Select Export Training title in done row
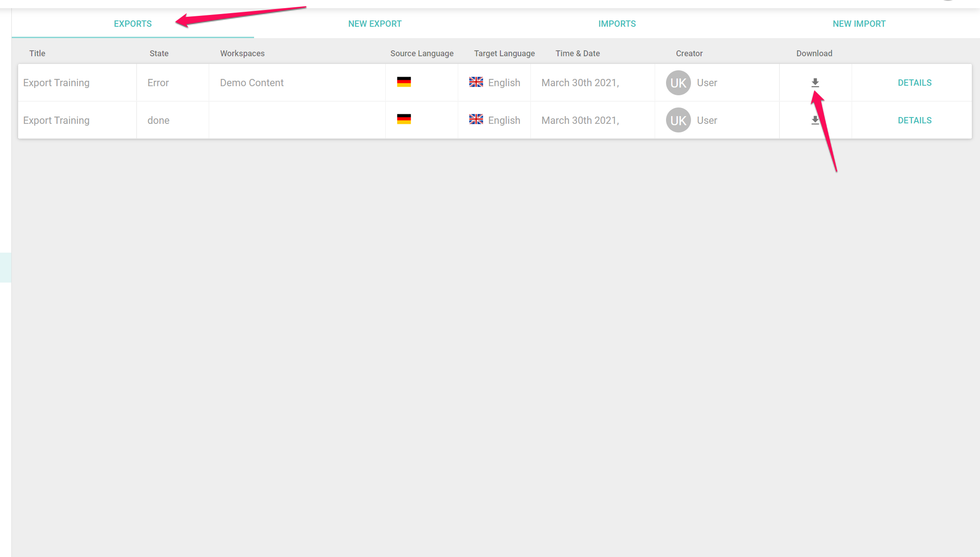Image resolution: width=980 pixels, height=557 pixels. (56, 120)
